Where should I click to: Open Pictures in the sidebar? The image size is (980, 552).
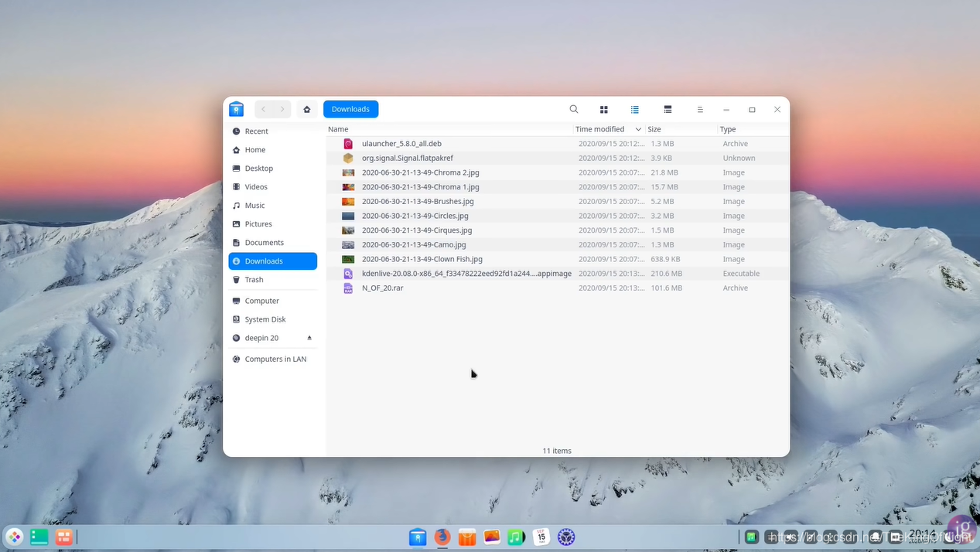pyautogui.click(x=273, y=224)
